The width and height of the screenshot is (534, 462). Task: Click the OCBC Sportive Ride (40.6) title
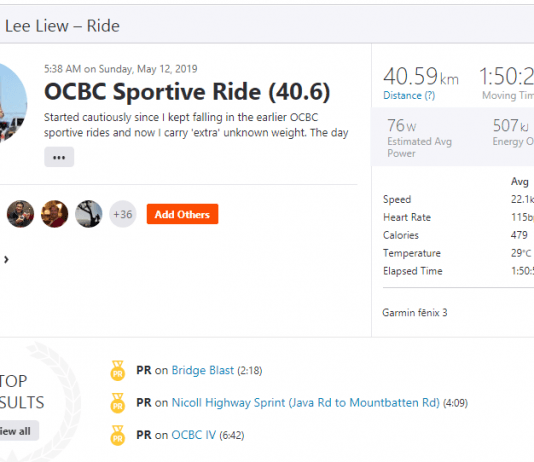[x=187, y=92]
